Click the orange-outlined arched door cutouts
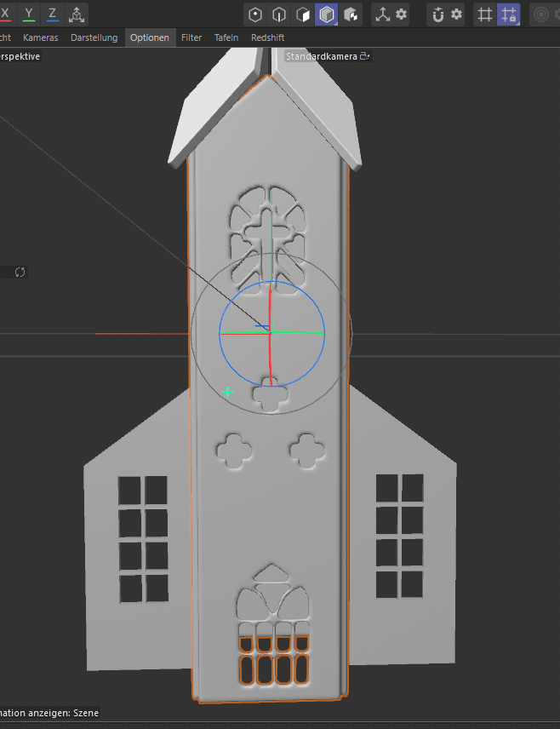560x729 pixels. coord(274,660)
